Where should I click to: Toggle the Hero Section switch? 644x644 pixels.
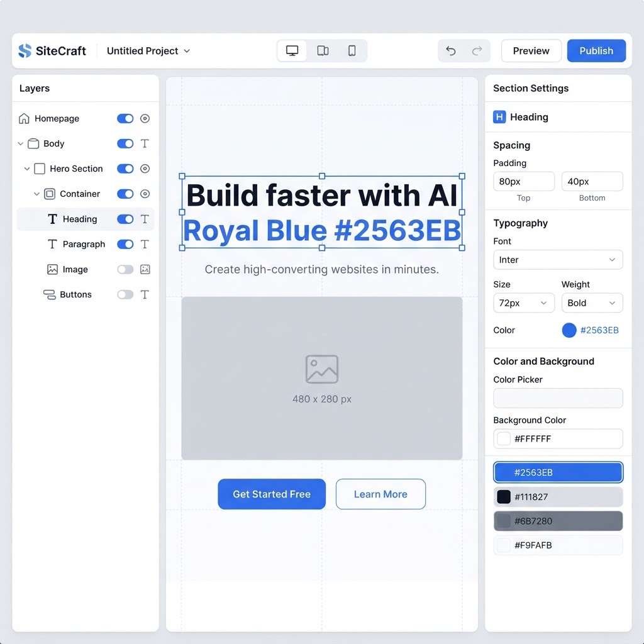[125, 169]
